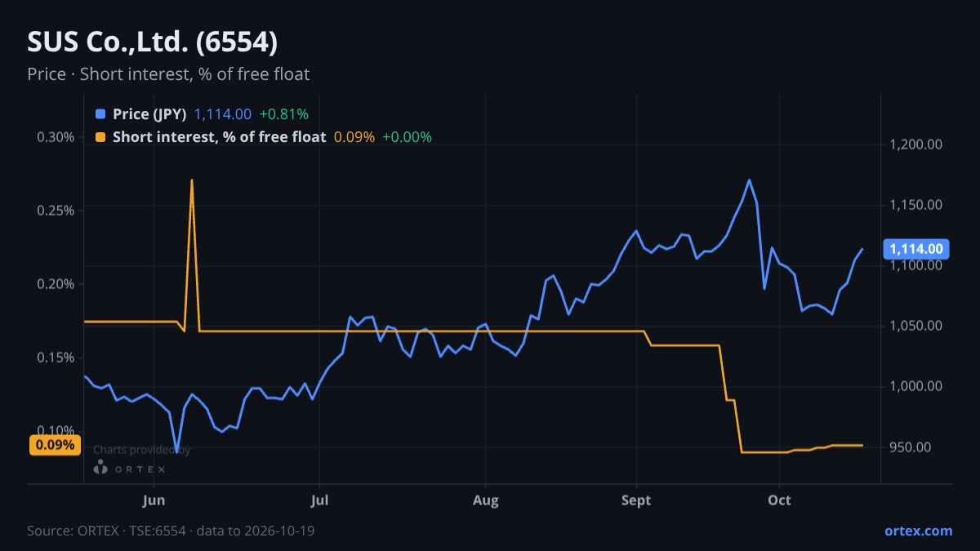Viewport: 980px width, 551px height.
Task: Open the ortex.com link
Action: click(918, 531)
